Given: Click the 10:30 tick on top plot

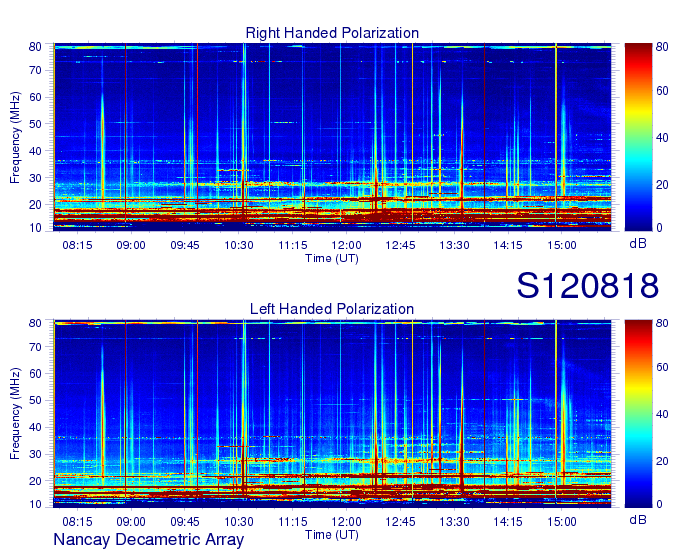Looking at the screenshot, I should pos(239,245).
